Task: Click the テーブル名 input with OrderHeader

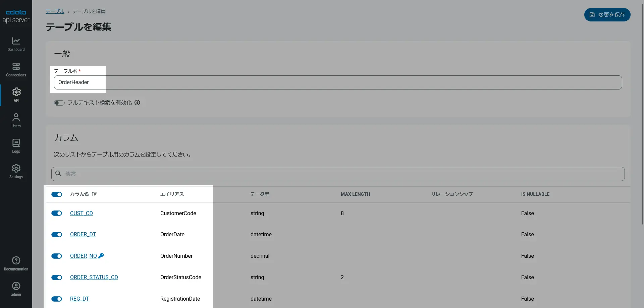Action: [338, 82]
